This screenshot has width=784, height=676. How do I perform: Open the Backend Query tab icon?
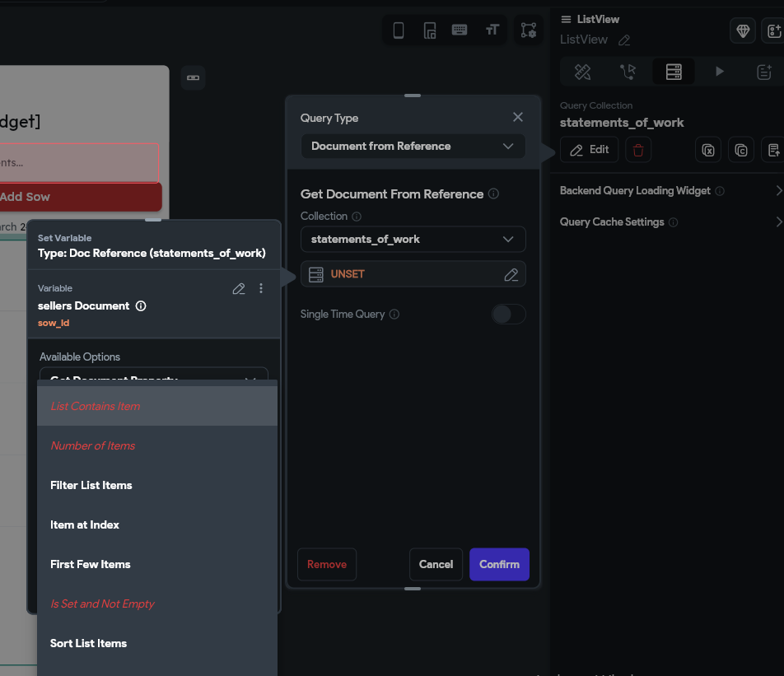pos(674,72)
